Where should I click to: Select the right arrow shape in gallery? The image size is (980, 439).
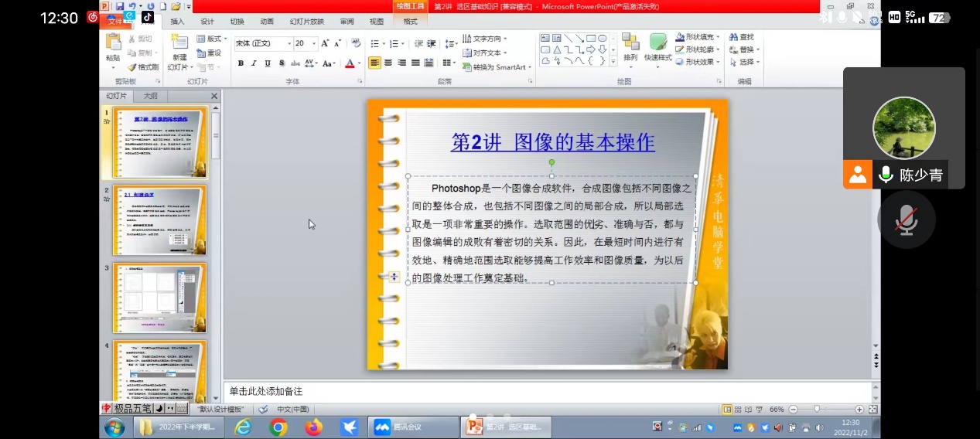click(x=591, y=49)
